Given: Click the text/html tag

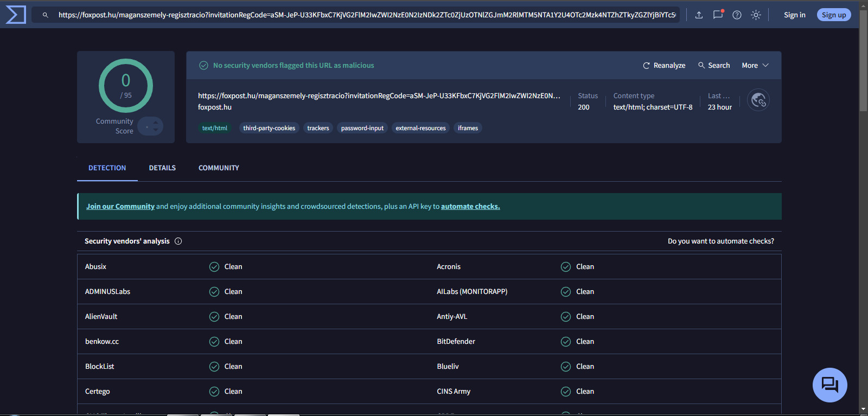Looking at the screenshot, I should (x=215, y=129).
